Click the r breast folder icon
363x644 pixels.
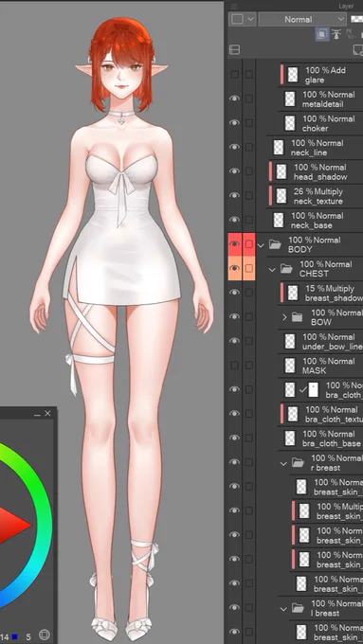[x=298, y=462]
